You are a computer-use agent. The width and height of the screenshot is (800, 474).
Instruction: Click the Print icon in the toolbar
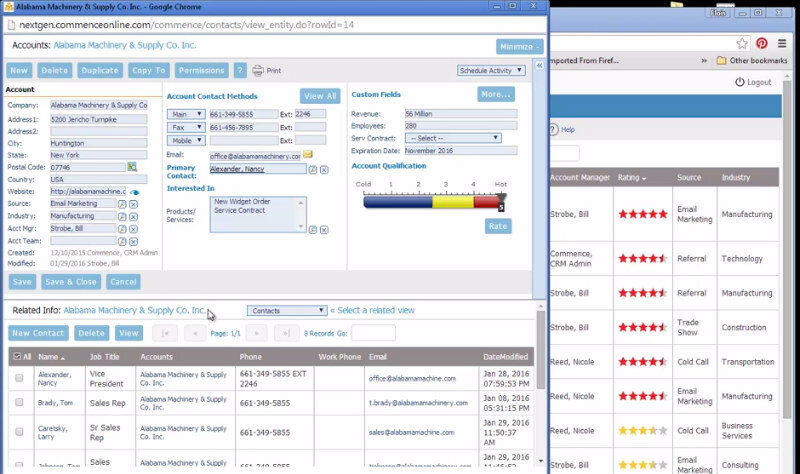click(258, 71)
